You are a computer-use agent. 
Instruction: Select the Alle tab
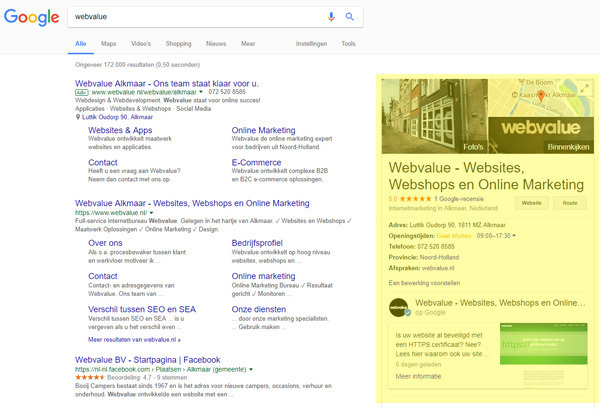click(80, 44)
